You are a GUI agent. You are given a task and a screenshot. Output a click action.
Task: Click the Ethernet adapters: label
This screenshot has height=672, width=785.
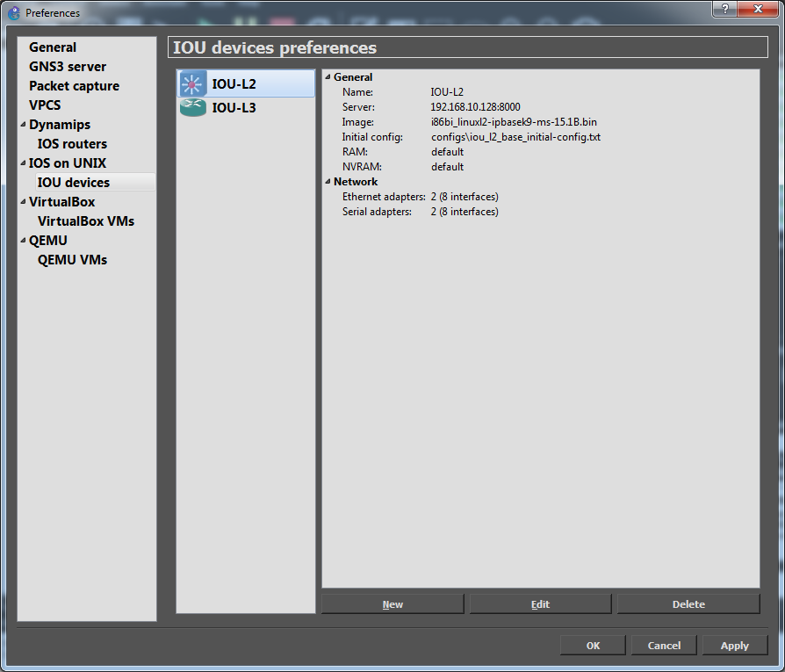click(x=384, y=197)
